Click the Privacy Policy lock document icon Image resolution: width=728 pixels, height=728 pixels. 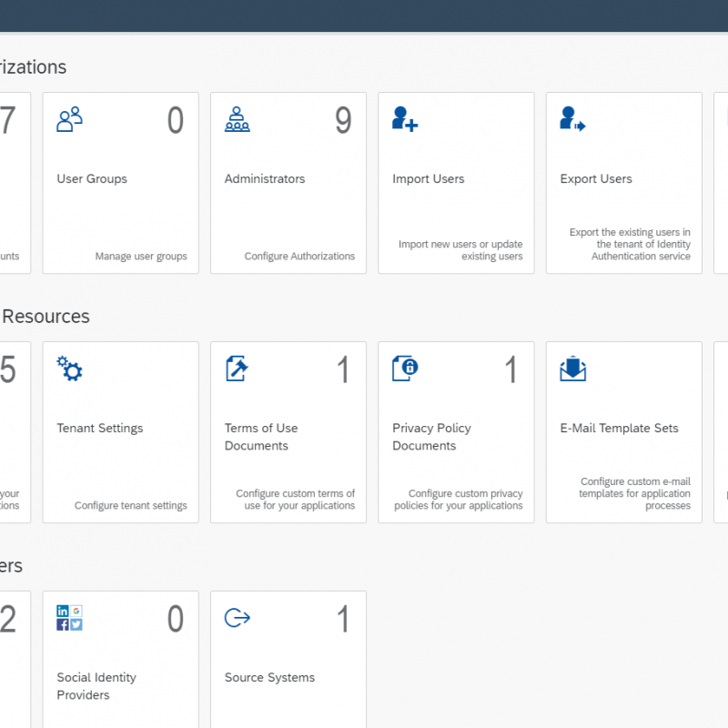click(405, 369)
